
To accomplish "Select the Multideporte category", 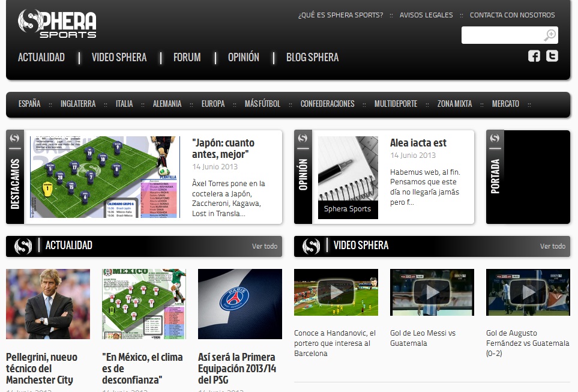I will click(396, 104).
